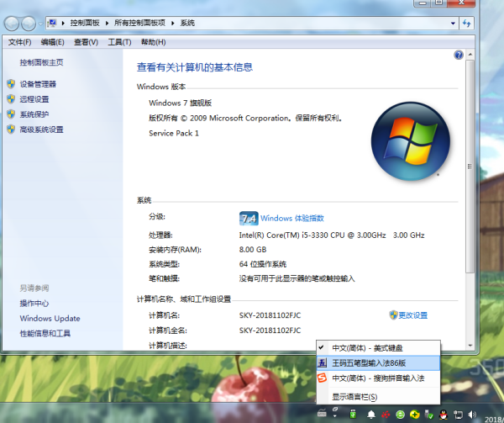The height and width of the screenshot is (423, 504).
Task: Click the Sogou S icon in input menu
Action: [322, 378]
